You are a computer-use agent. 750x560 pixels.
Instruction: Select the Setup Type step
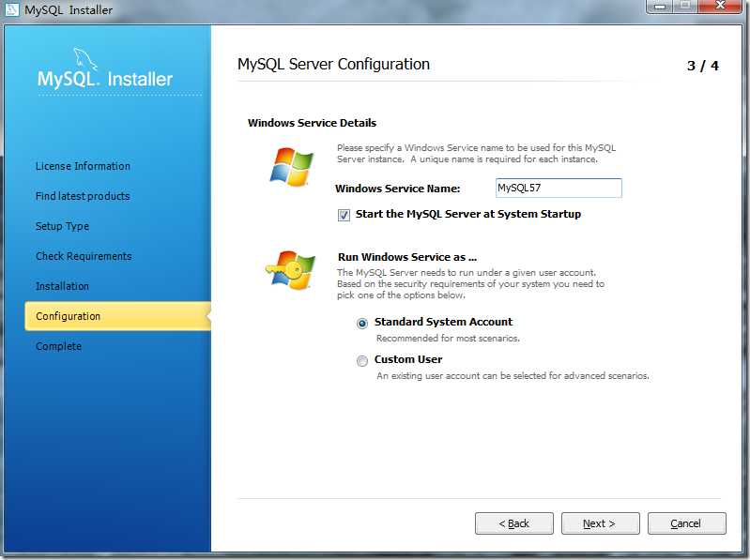click(62, 226)
